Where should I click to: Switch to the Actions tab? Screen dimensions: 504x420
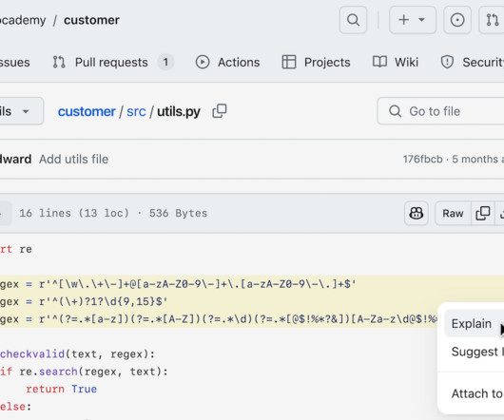(227, 62)
